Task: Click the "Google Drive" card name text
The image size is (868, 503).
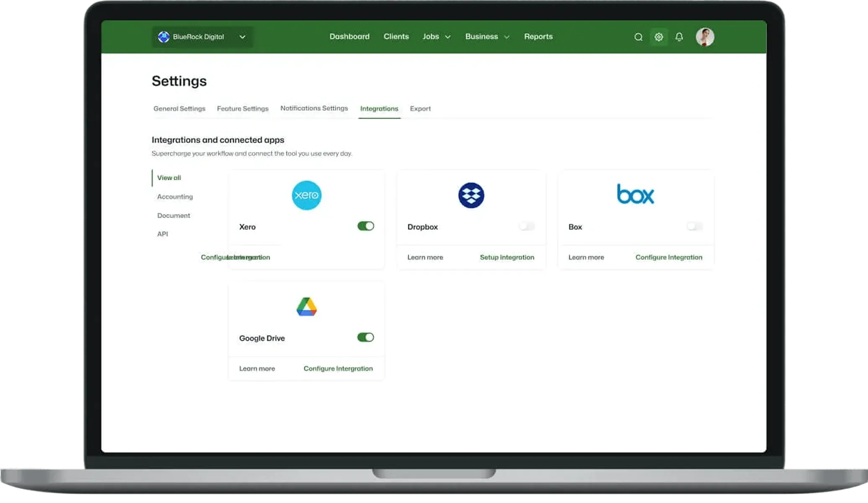Action: pos(262,338)
